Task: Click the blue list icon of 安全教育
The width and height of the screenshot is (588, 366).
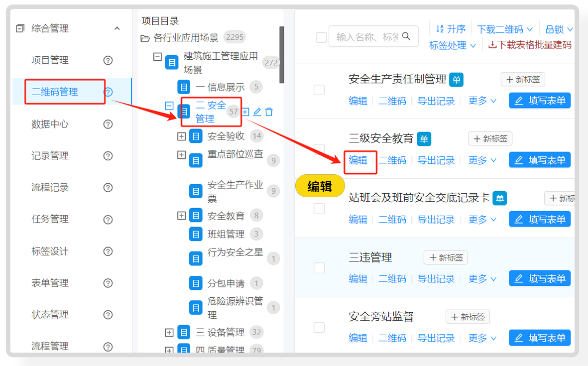Action: coord(196,216)
